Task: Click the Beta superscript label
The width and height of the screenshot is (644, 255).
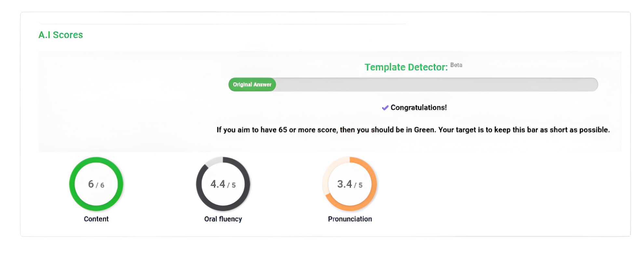Action: point(456,65)
